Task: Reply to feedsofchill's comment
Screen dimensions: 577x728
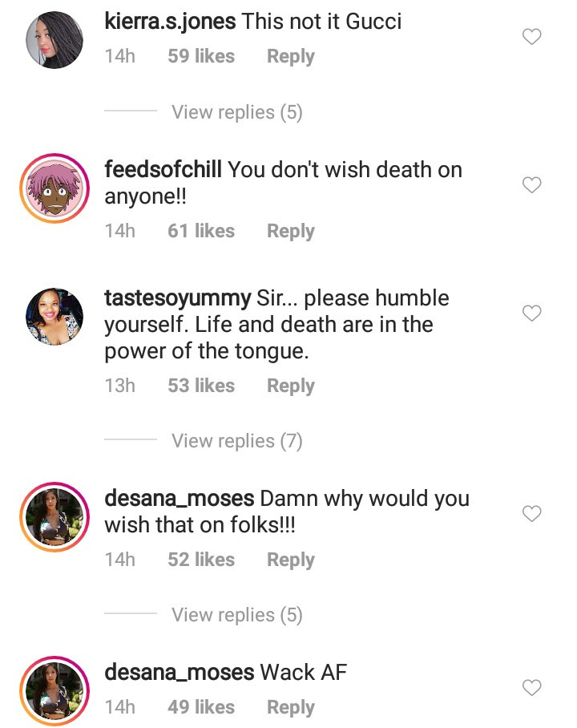Action: coord(290,231)
